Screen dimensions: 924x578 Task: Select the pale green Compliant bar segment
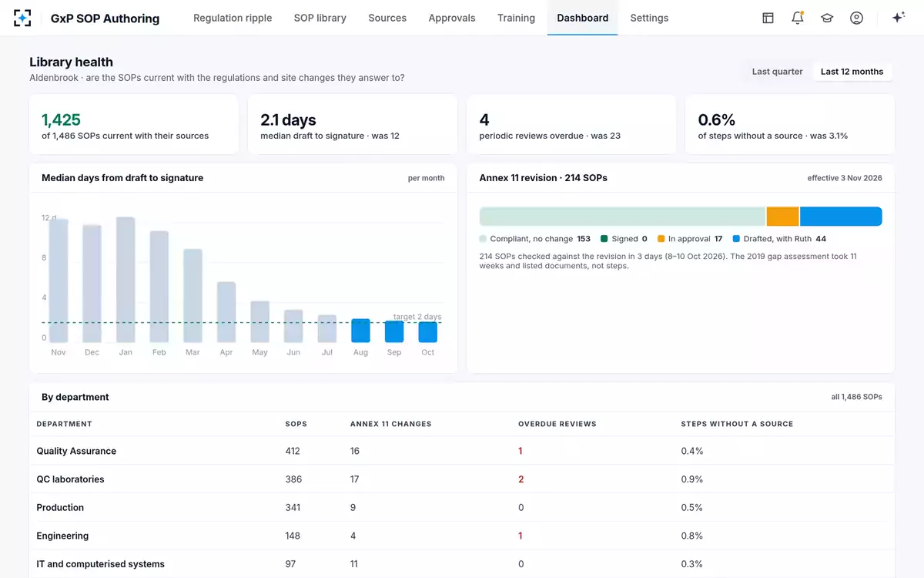[x=622, y=217]
